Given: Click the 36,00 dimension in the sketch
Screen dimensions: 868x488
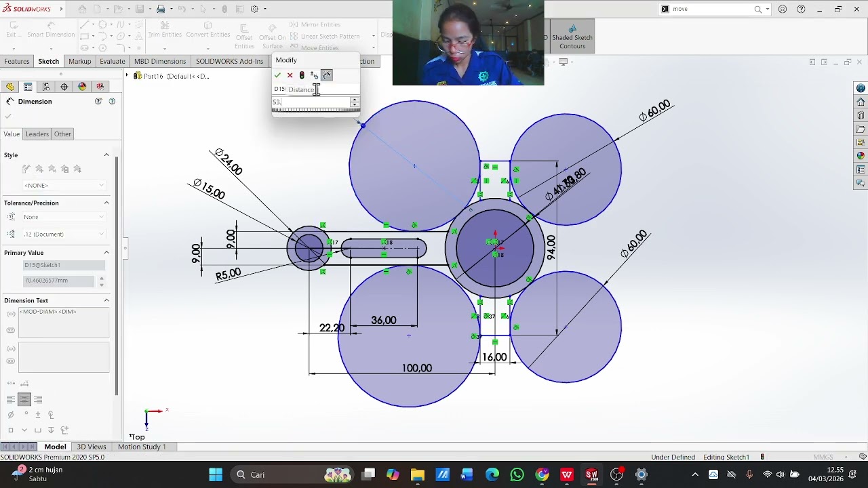Looking at the screenshot, I should point(383,320).
